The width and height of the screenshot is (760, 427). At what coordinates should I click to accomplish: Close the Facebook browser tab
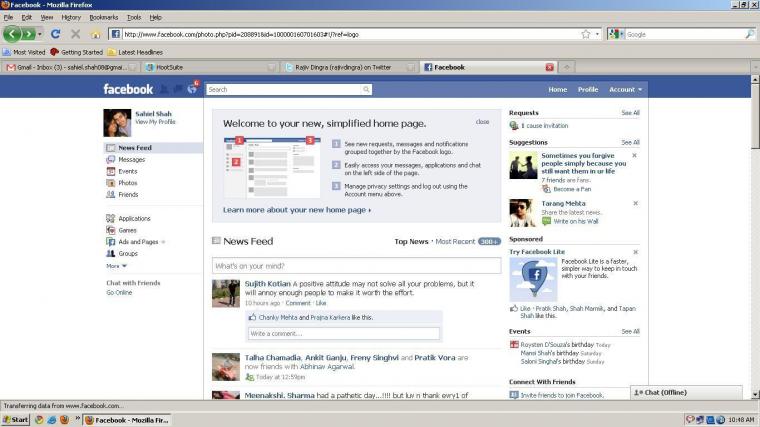pos(550,67)
